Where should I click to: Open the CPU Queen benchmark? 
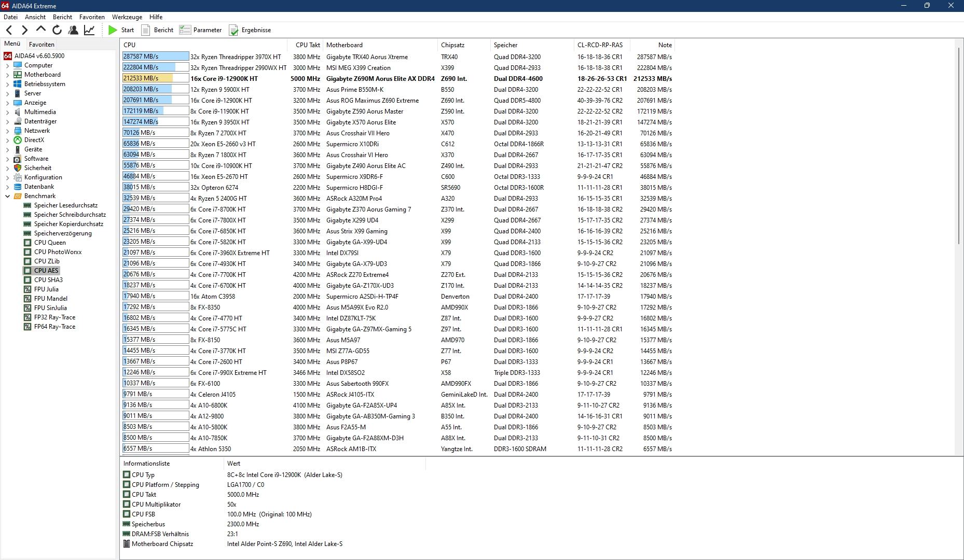(x=50, y=243)
